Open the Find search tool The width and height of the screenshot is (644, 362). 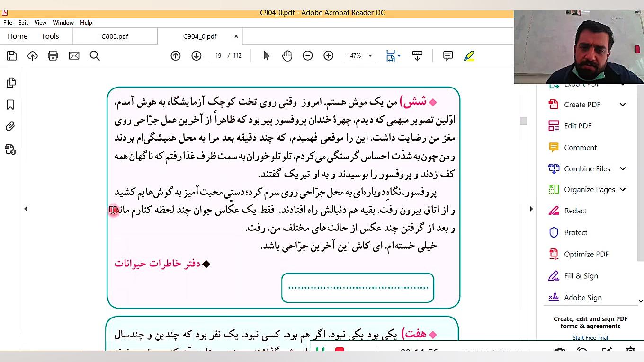click(x=95, y=55)
